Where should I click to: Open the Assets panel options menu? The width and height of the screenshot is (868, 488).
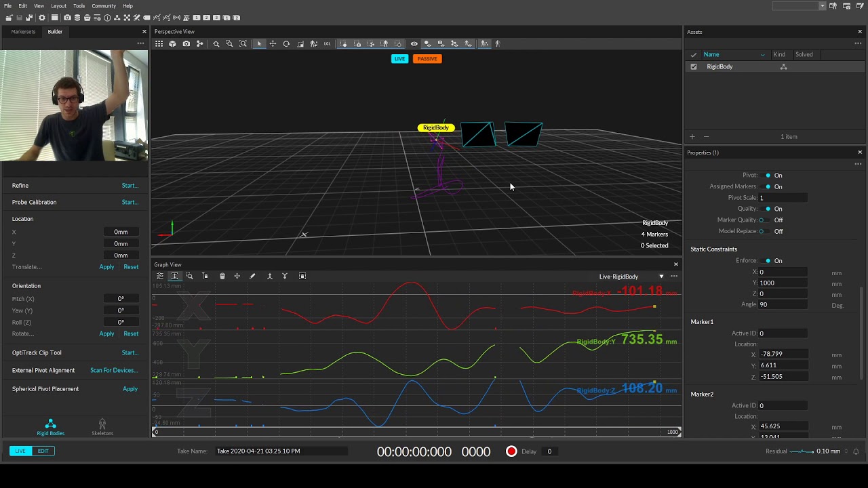coord(858,43)
